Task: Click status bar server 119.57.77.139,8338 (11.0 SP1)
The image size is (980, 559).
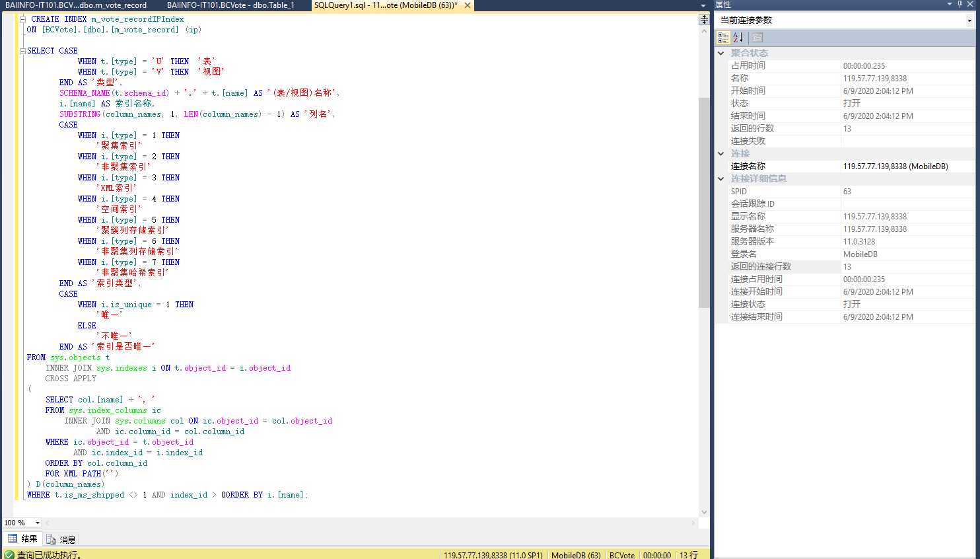Action: tap(493, 555)
